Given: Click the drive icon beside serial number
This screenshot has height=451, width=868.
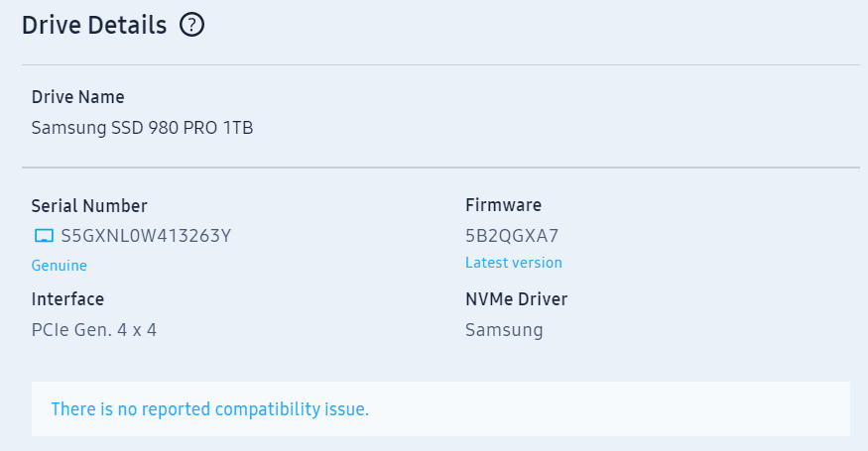Looking at the screenshot, I should tap(44, 236).
